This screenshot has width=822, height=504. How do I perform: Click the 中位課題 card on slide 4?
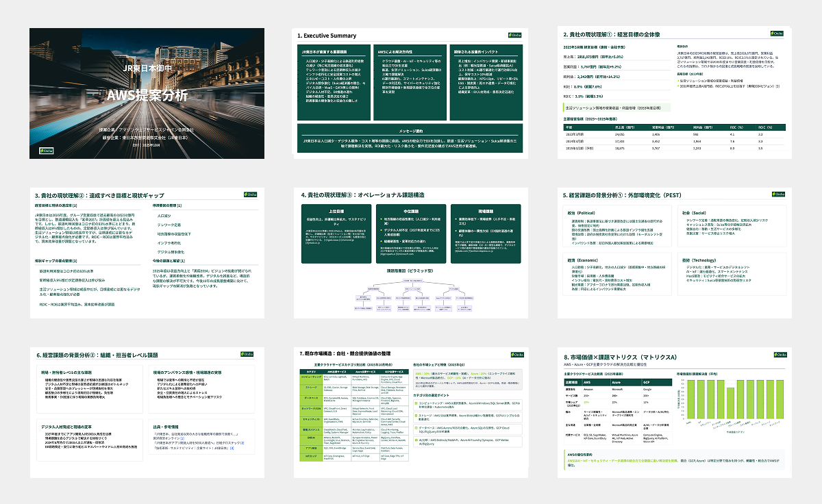[x=411, y=234]
